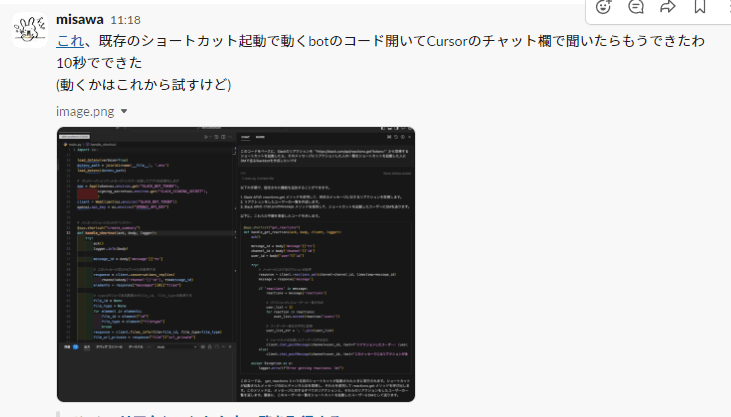Save the message with the bookmark icon
731x417 pixels.
tap(700, 7)
